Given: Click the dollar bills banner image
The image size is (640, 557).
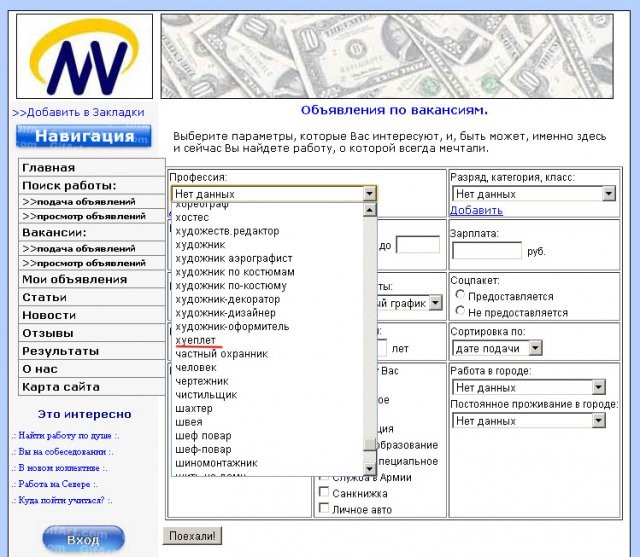Looking at the screenshot, I should click(387, 56).
